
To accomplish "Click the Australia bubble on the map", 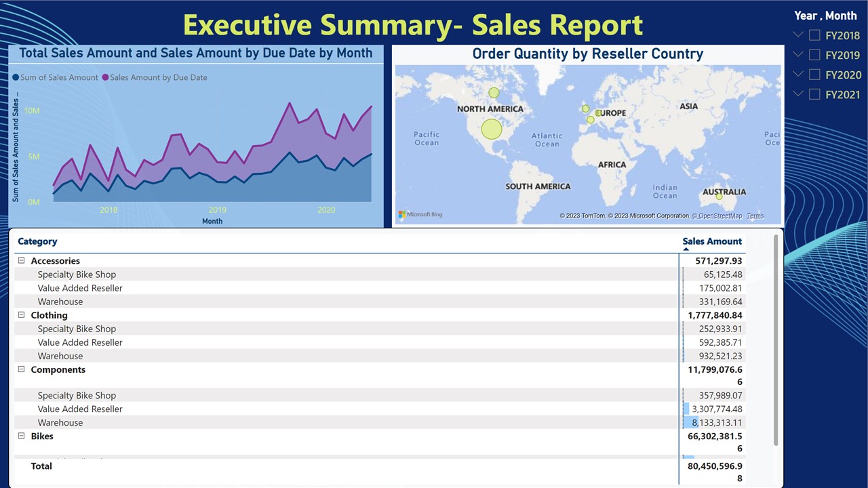I will tap(719, 197).
